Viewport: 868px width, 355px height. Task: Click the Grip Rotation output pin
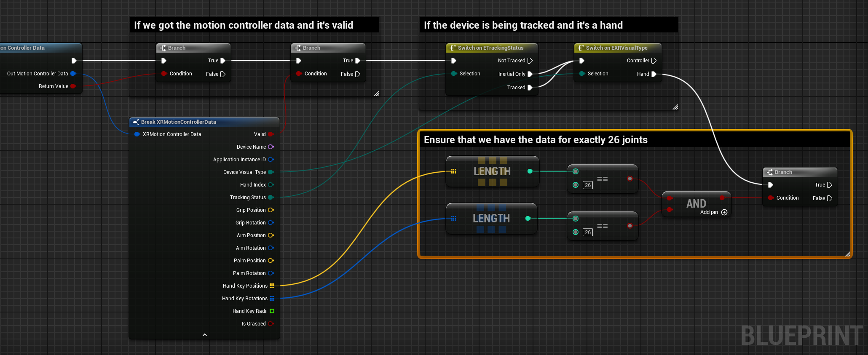pyautogui.click(x=271, y=223)
